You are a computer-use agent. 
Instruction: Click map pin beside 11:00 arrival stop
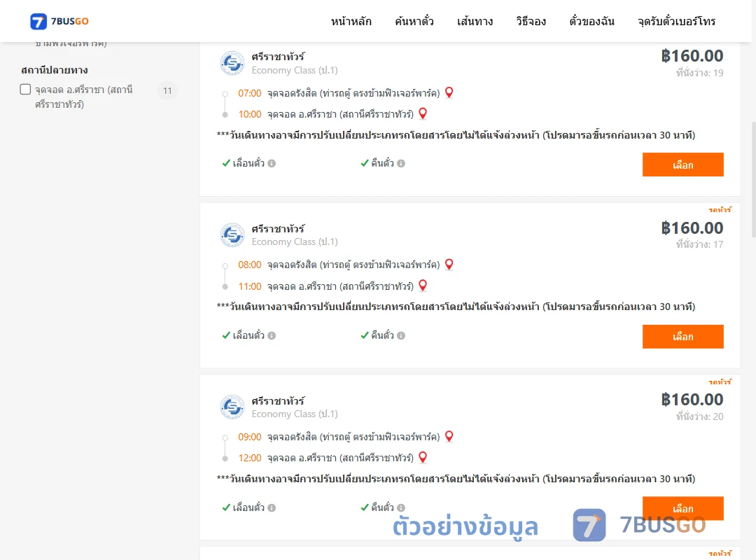click(x=423, y=286)
